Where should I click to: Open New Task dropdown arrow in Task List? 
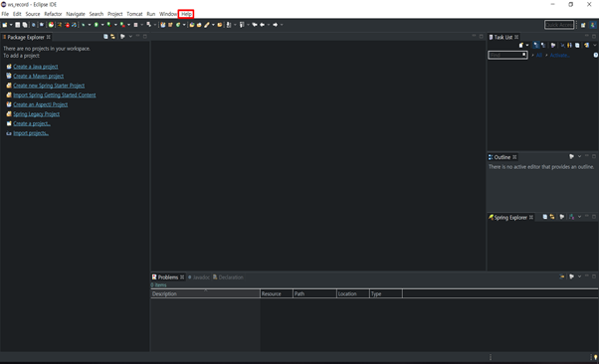(x=527, y=45)
